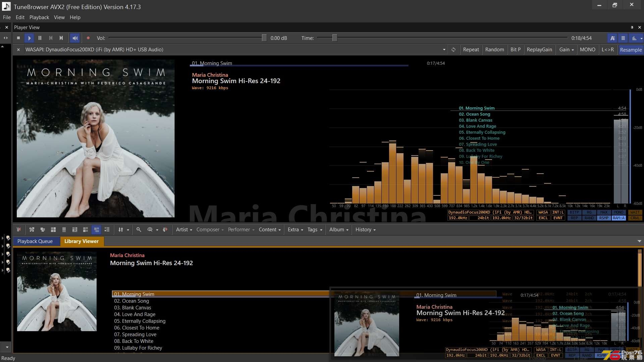Select track 04. Love And Rage in library

[135, 314]
